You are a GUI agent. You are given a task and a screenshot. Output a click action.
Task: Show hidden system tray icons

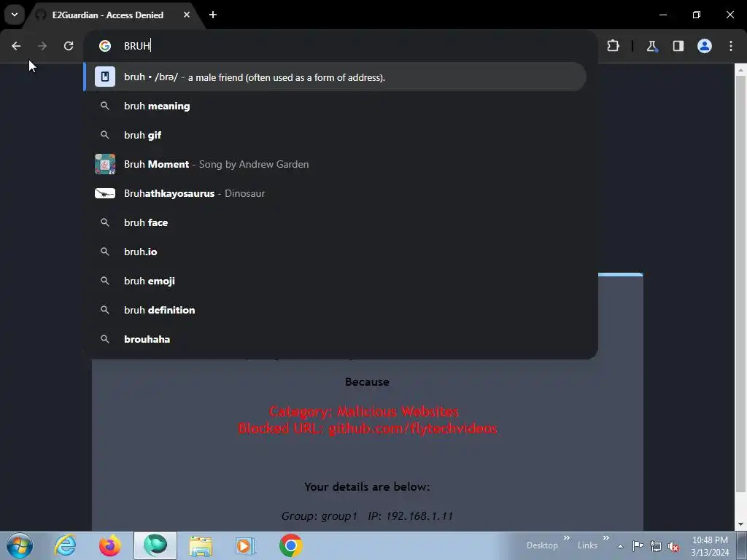pyautogui.click(x=620, y=546)
